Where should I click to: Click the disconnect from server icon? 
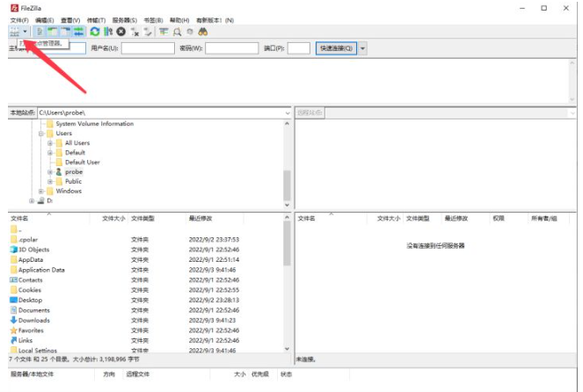(135, 33)
